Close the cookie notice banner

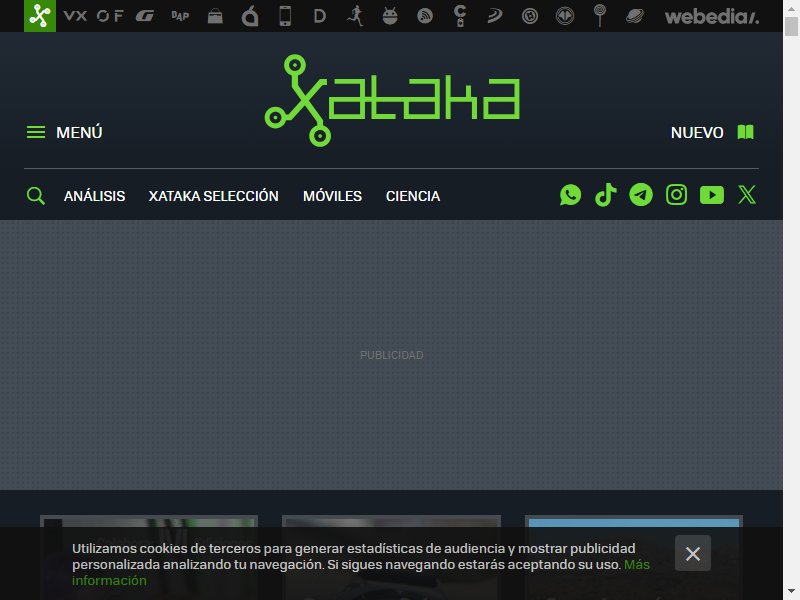coord(693,554)
